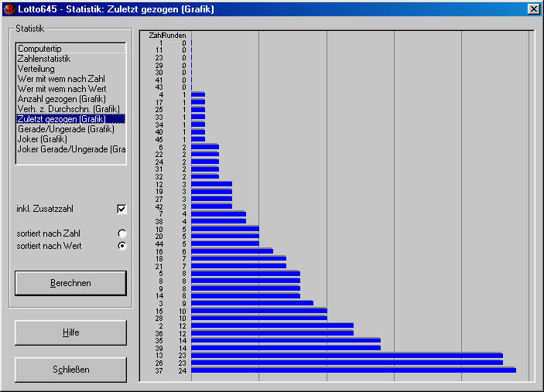The height and width of the screenshot is (392, 544).
Task: Select Wer mit wem nach Wert
Action: (70, 89)
